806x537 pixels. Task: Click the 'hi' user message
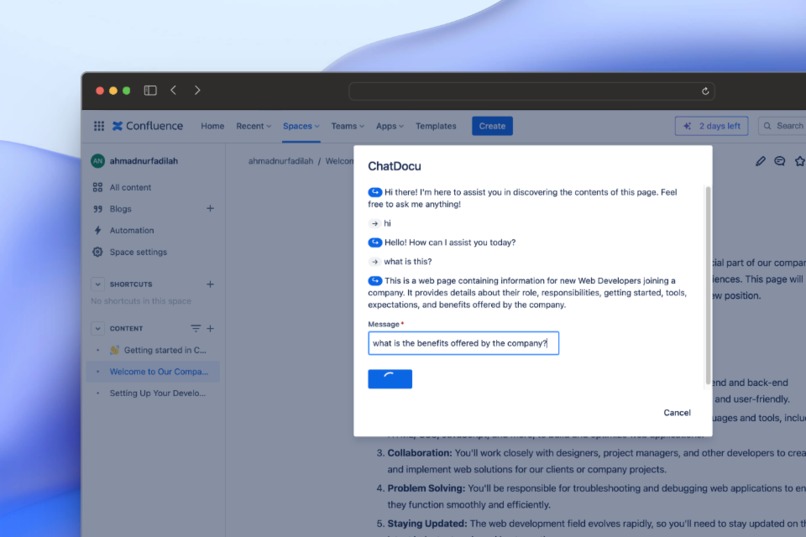[387, 224]
